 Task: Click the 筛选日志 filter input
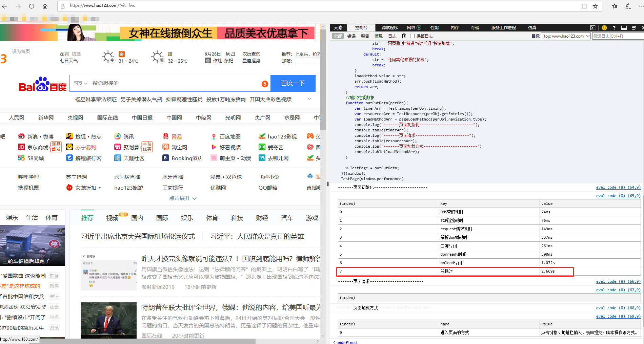(618, 36)
